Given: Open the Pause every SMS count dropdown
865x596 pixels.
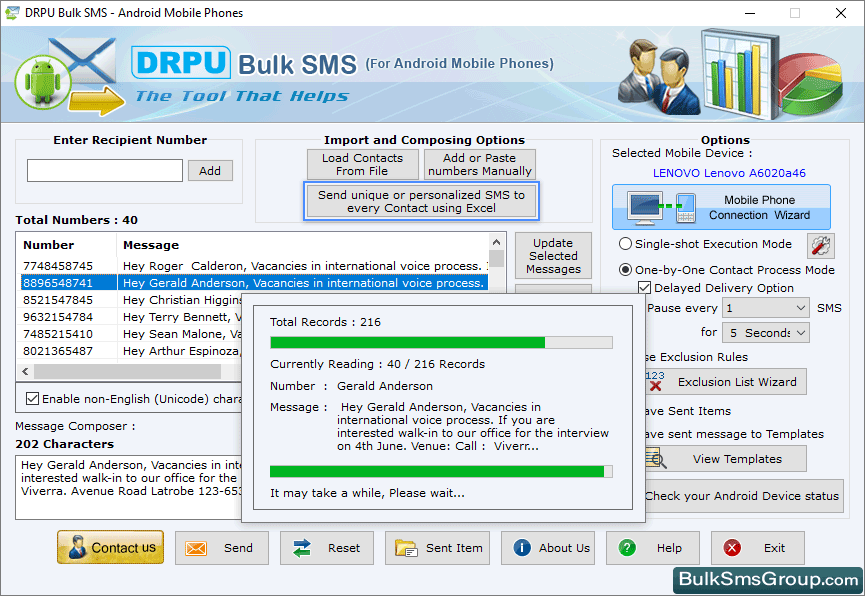Looking at the screenshot, I should click(766, 308).
